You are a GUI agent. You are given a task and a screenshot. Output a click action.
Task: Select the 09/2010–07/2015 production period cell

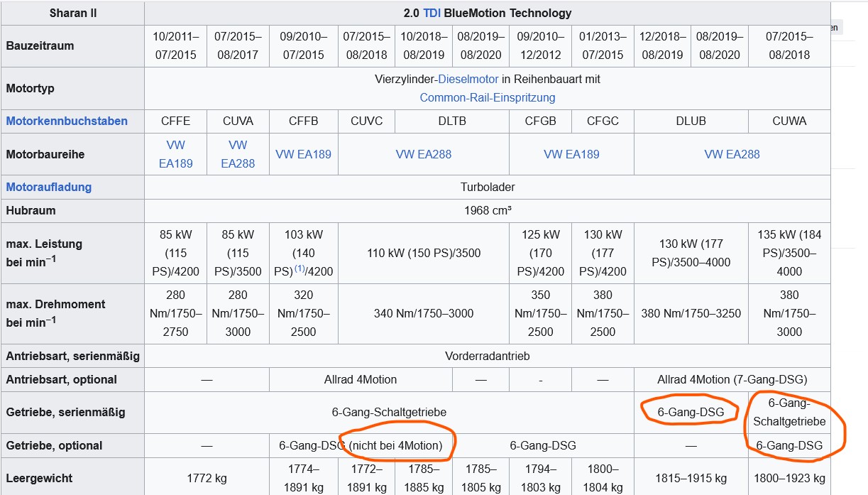click(303, 45)
